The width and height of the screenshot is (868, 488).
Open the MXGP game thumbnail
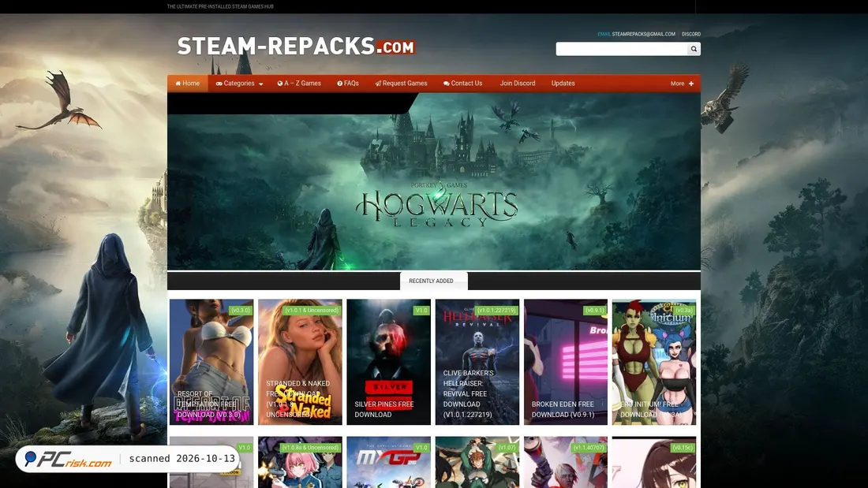[388, 462]
